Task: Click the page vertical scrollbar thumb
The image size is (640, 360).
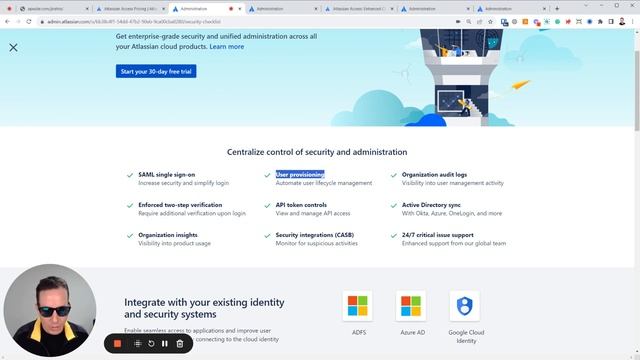Action: pos(637,91)
